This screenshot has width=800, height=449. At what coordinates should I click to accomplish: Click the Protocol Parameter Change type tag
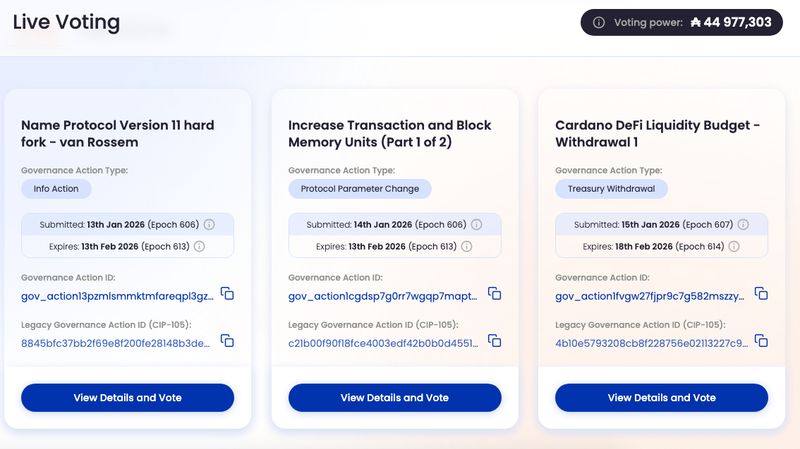360,188
